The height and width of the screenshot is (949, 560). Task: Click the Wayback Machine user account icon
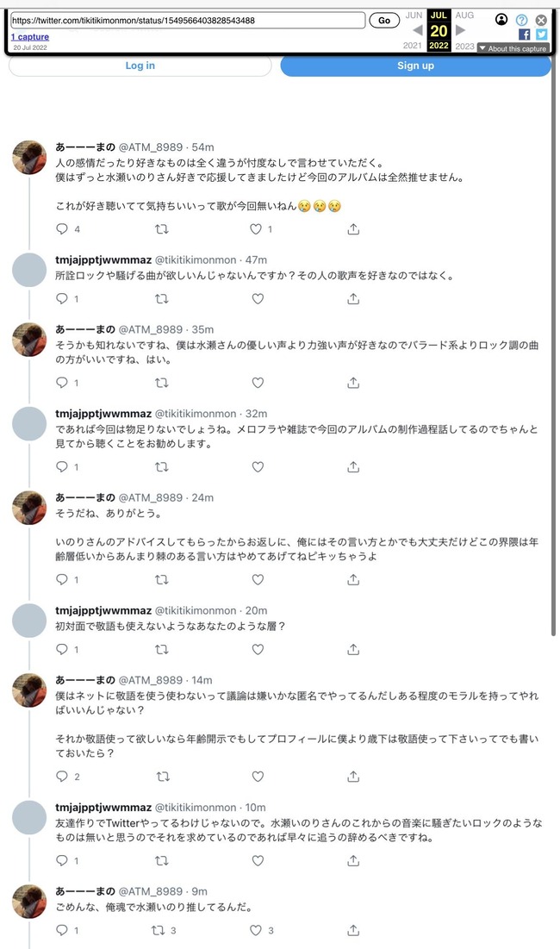[502, 20]
